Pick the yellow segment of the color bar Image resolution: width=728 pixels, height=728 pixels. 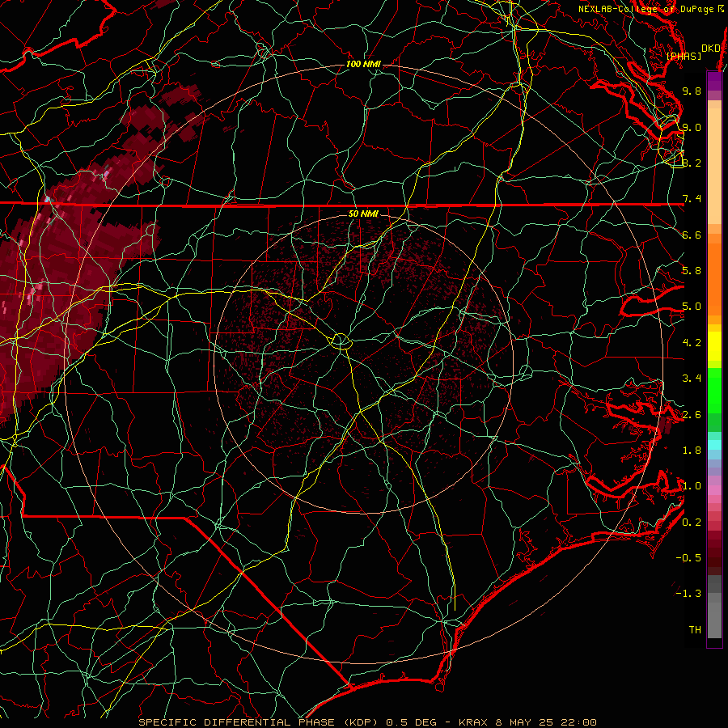click(714, 346)
